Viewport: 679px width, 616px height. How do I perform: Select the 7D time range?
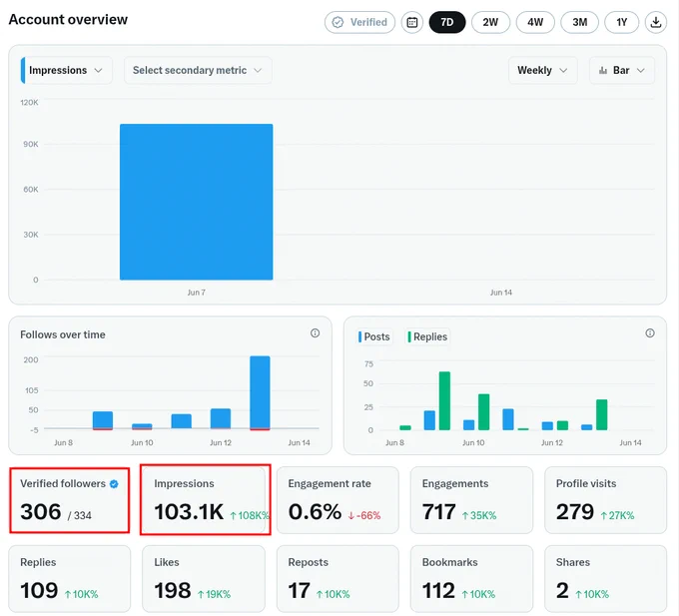click(447, 22)
